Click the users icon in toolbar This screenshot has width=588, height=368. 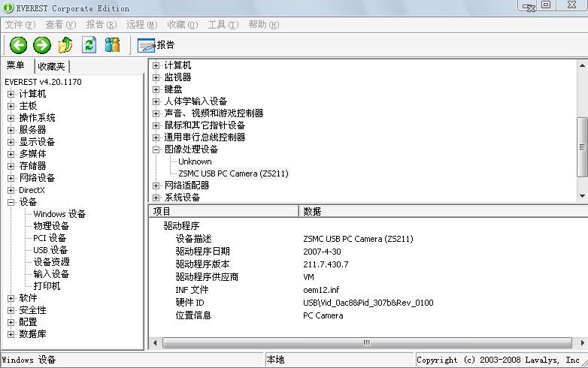point(113,45)
